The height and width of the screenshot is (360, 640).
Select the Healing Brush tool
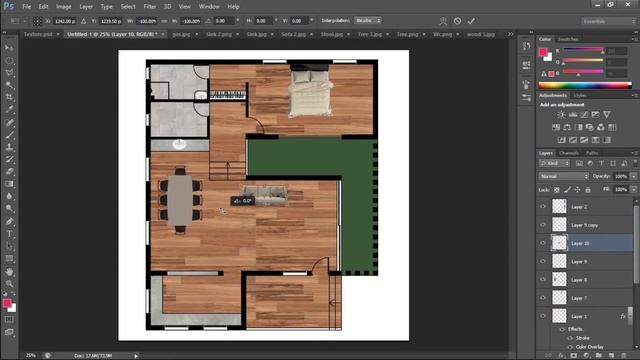tap(9, 122)
